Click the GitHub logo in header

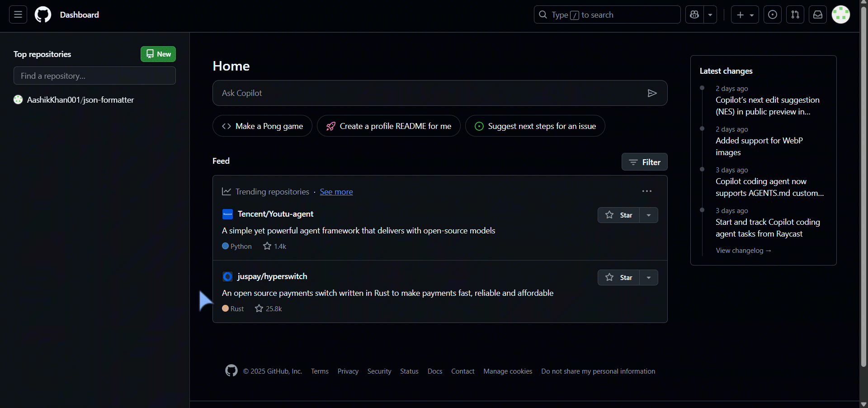(43, 15)
